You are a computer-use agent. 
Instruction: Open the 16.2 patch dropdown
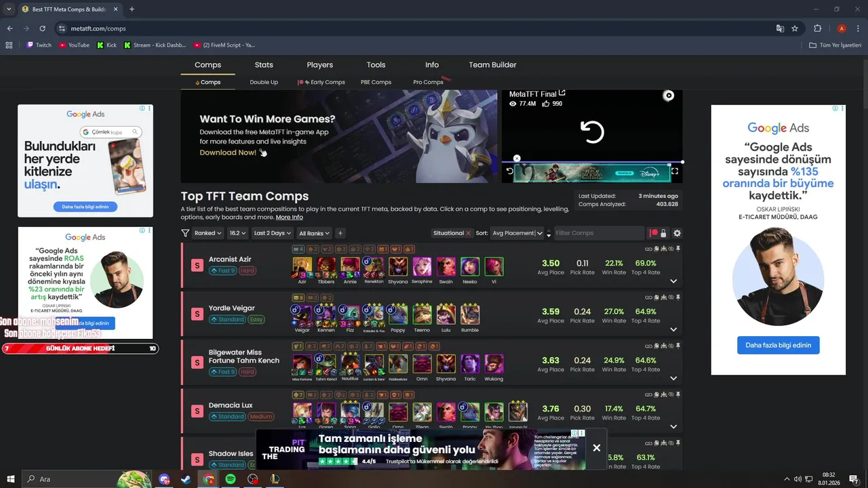point(238,233)
